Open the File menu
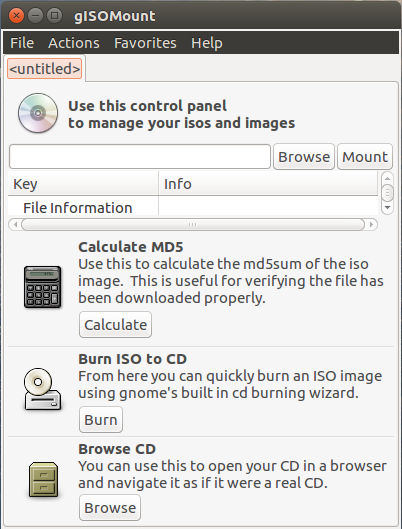Viewport: 402px width, 529px height. tap(22, 43)
